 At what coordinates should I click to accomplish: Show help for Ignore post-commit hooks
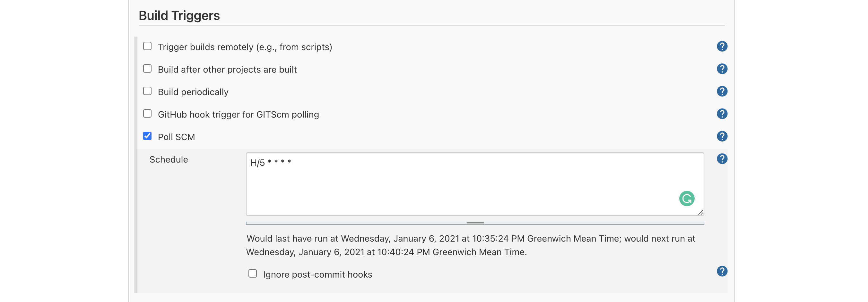pos(722,271)
